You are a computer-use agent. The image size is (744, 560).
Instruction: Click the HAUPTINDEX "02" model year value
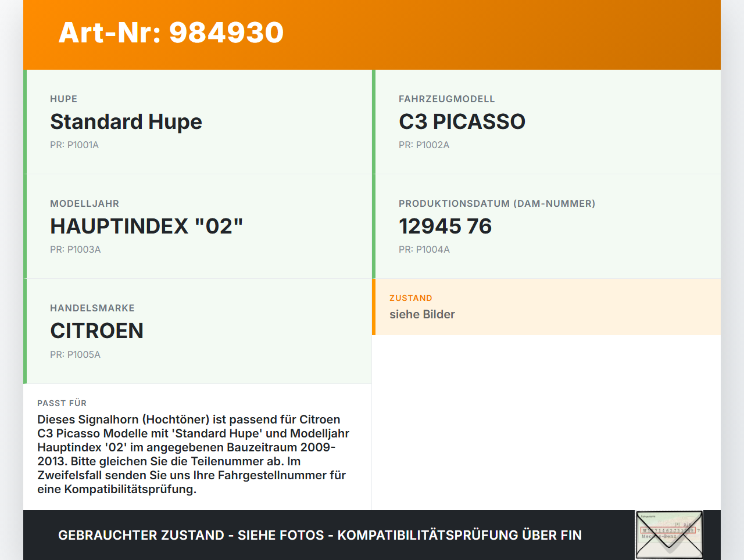point(146,227)
